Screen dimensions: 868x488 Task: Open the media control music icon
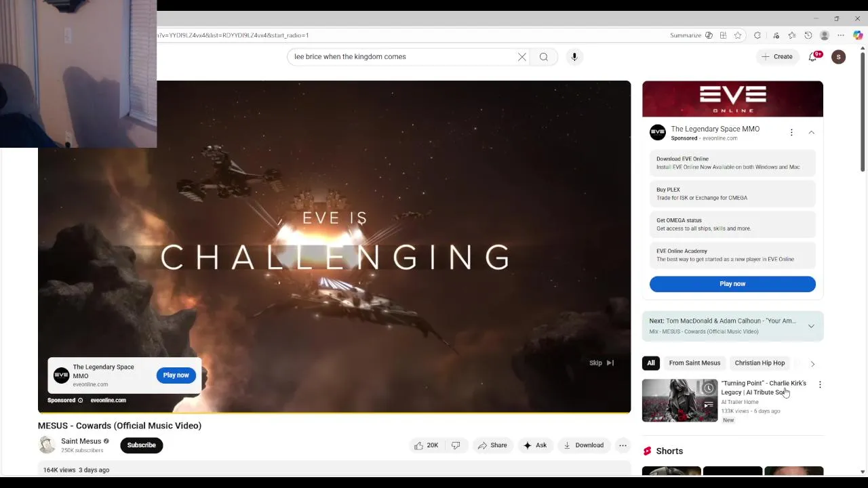click(x=776, y=35)
